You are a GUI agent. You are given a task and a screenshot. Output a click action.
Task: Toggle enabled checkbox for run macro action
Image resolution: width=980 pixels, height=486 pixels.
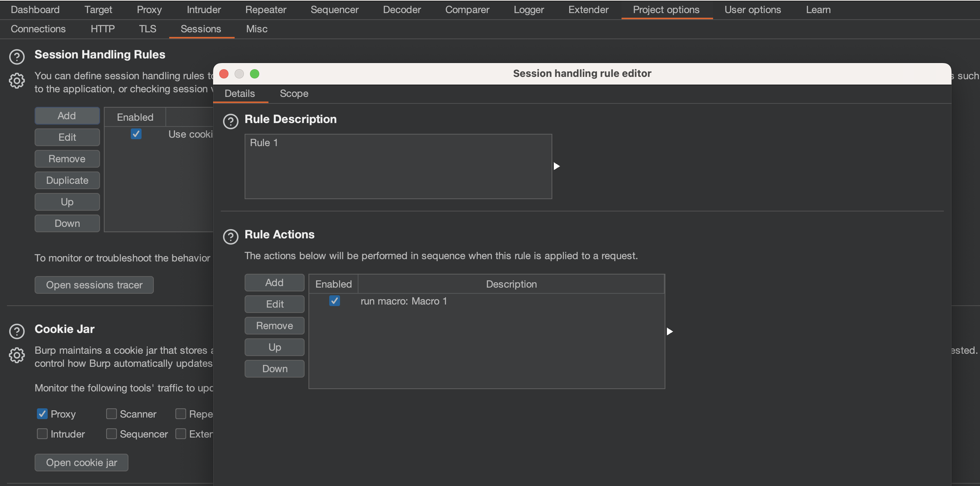pyautogui.click(x=335, y=301)
